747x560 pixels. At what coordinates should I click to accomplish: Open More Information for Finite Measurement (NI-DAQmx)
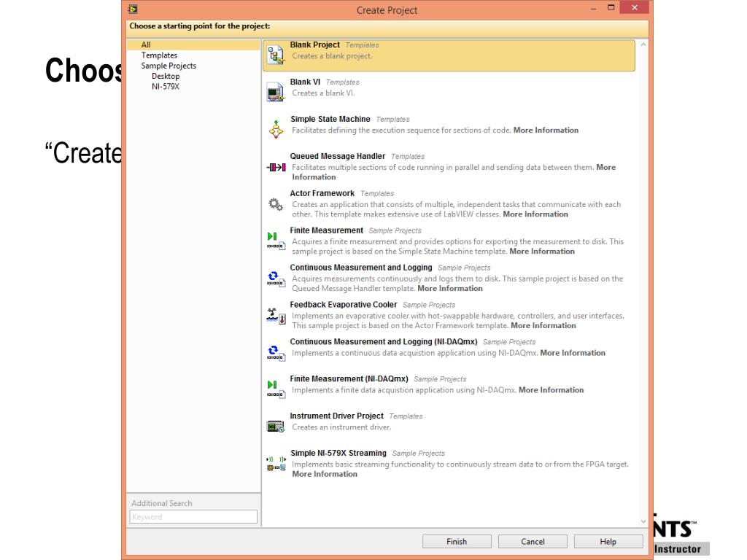coord(551,390)
